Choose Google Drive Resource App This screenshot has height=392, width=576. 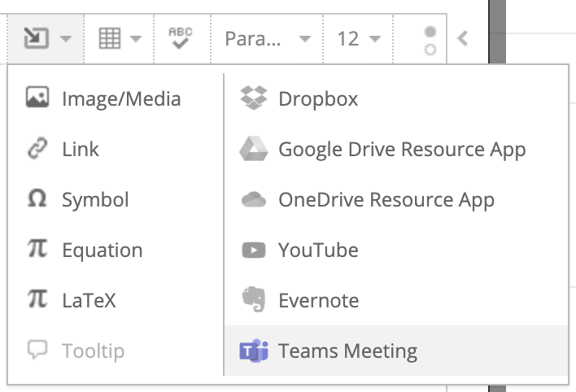point(402,150)
